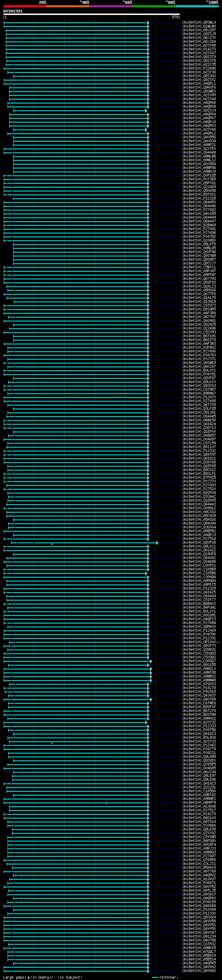Click the red 20% identity legend segment

click(25, 6)
